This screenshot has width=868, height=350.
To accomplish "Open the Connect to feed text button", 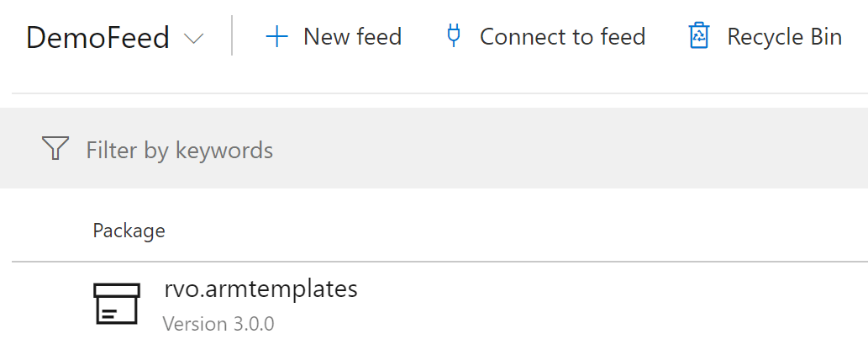I will tap(562, 37).
